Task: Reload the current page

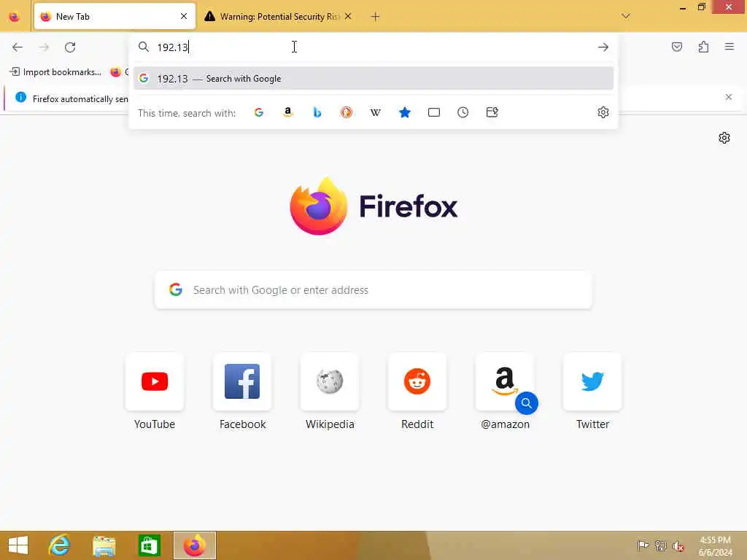Action: tap(70, 47)
